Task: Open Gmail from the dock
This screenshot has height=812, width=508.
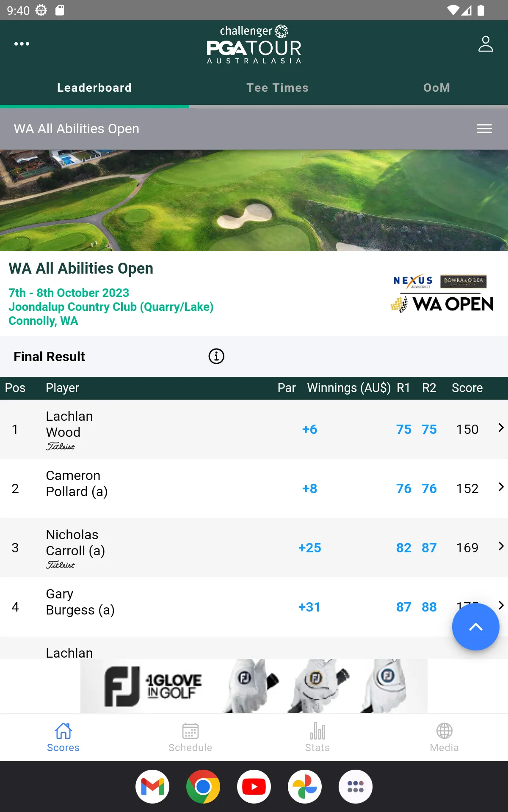Action: [x=152, y=787]
